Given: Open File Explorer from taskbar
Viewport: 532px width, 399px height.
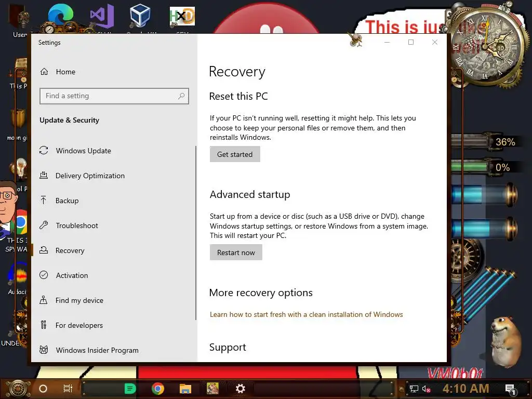Looking at the screenshot, I should tap(185, 389).
